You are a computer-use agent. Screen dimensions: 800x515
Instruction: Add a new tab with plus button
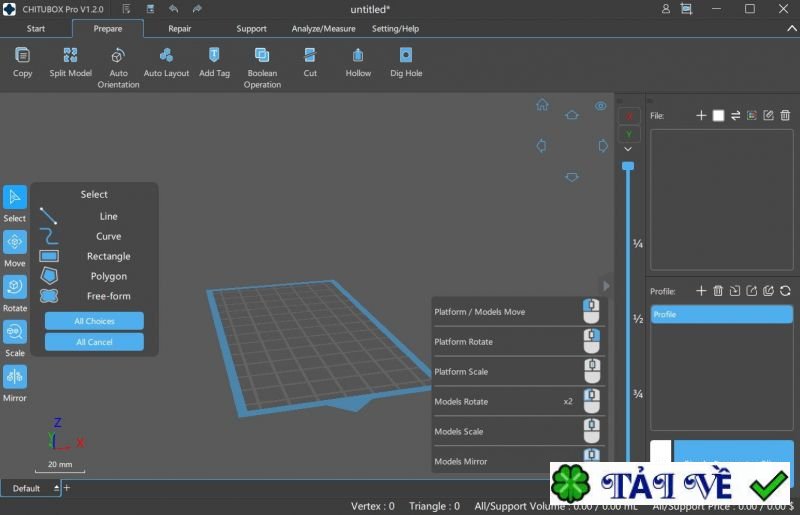[x=67, y=488]
